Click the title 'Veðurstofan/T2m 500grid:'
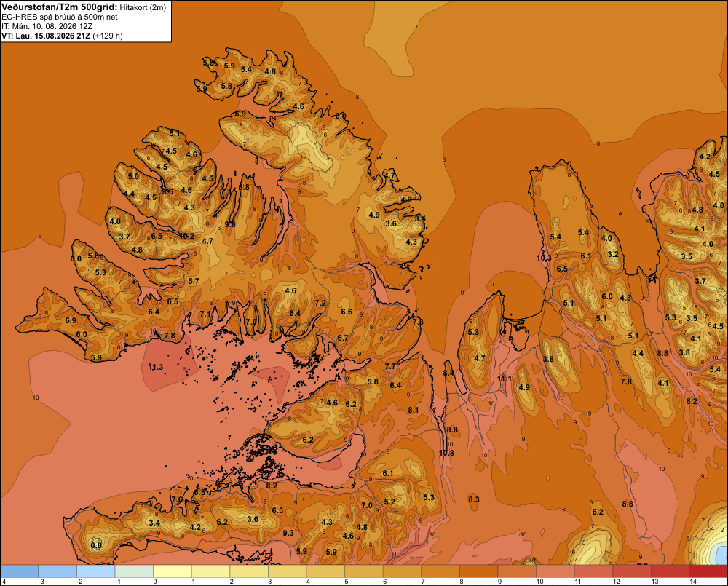This screenshot has width=728, height=586. 60,7
